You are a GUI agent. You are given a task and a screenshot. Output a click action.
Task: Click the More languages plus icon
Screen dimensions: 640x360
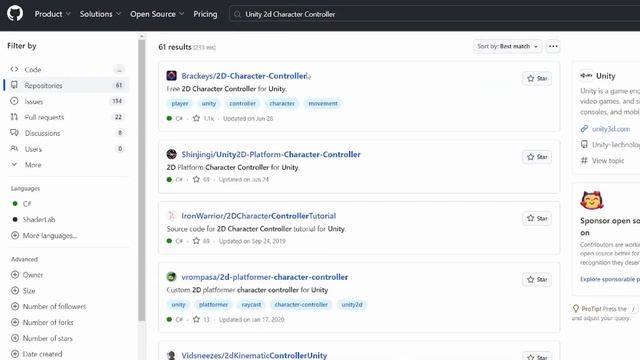click(x=15, y=235)
